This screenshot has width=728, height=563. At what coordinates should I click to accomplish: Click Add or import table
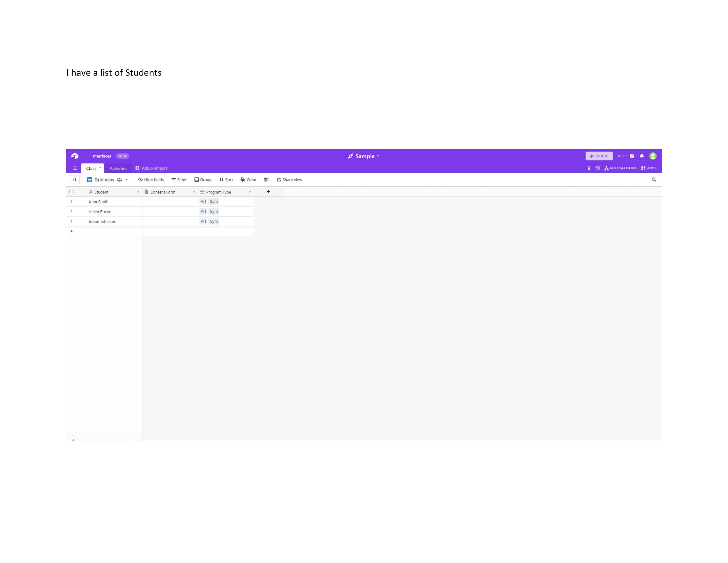point(151,168)
